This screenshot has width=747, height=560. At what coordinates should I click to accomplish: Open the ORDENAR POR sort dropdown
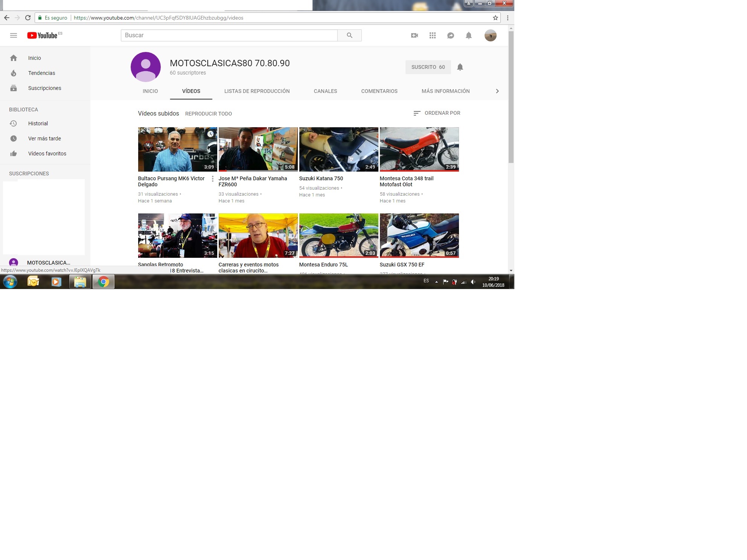437,113
